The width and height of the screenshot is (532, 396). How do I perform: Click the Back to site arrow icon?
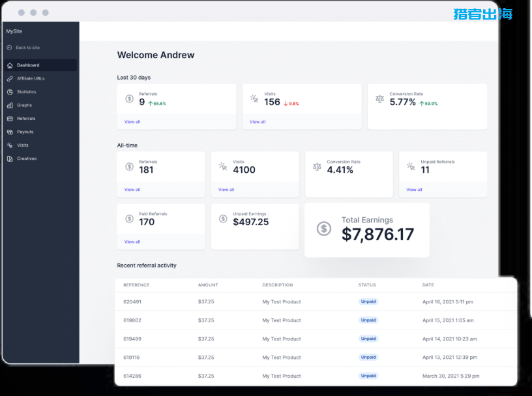click(10, 48)
